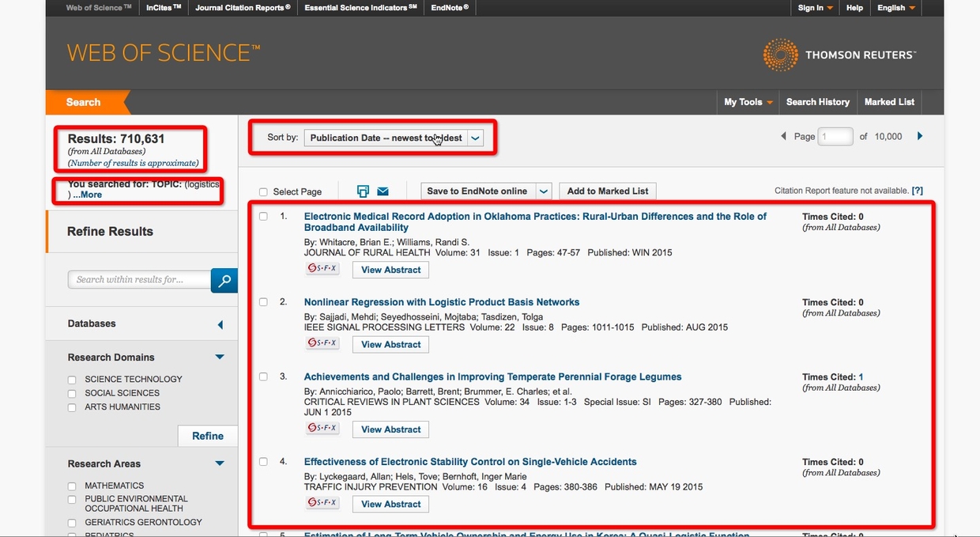980x537 pixels.
Task: Open the English language dropdown
Action: point(896,8)
